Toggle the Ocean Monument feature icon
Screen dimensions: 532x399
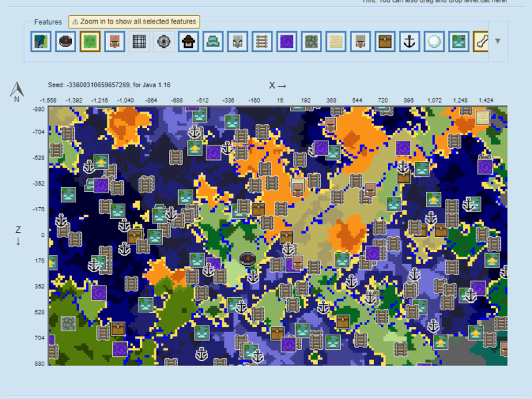click(213, 42)
